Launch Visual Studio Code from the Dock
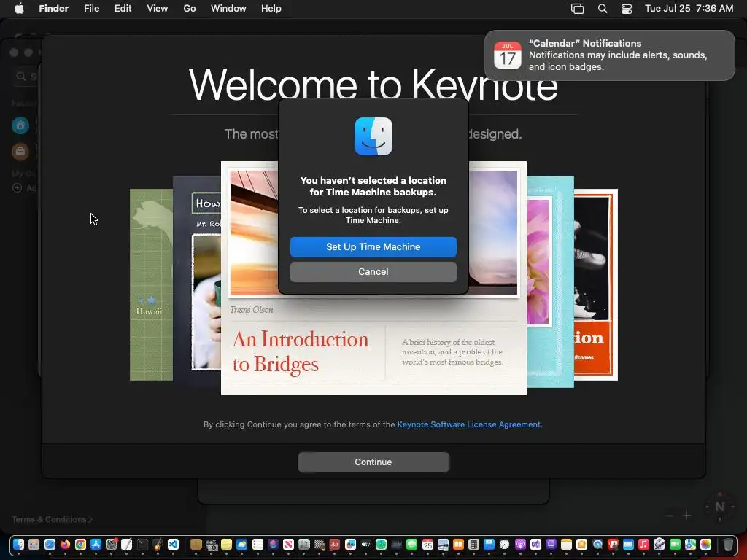Screen dimensions: 747x560 tap(173, 544)
